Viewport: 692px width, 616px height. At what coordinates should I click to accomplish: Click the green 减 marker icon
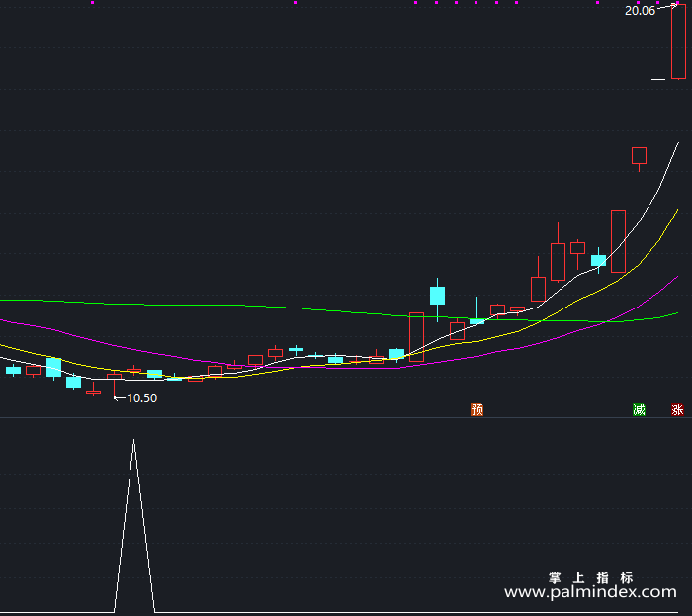(x=639, y=410)
